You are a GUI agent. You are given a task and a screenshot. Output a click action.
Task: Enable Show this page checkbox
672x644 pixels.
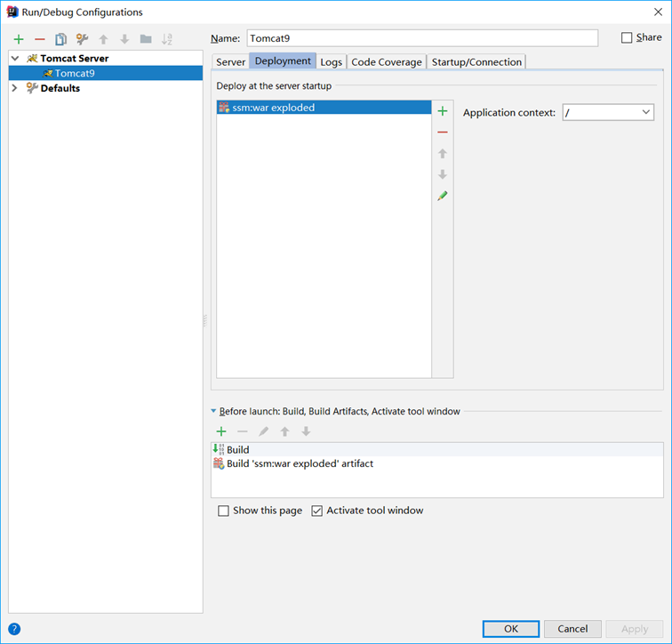pos(223,511)
